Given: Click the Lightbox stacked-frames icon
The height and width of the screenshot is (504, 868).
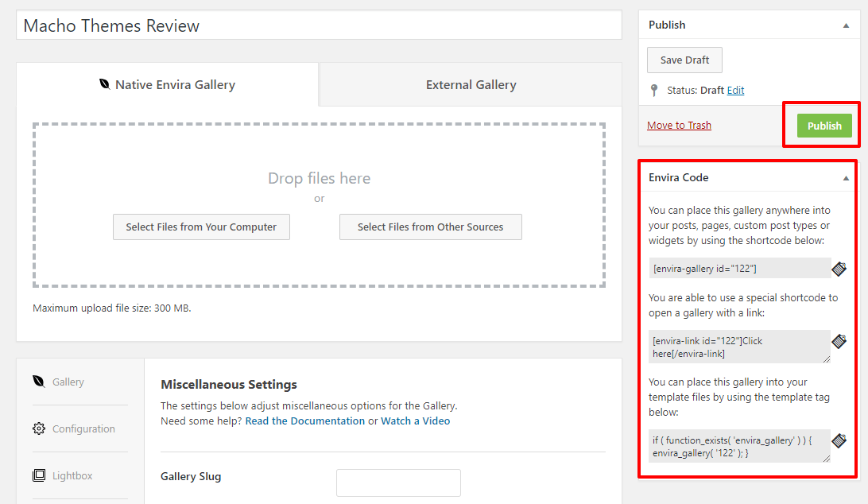Looking at the screenshot, I should click(39, 475).
